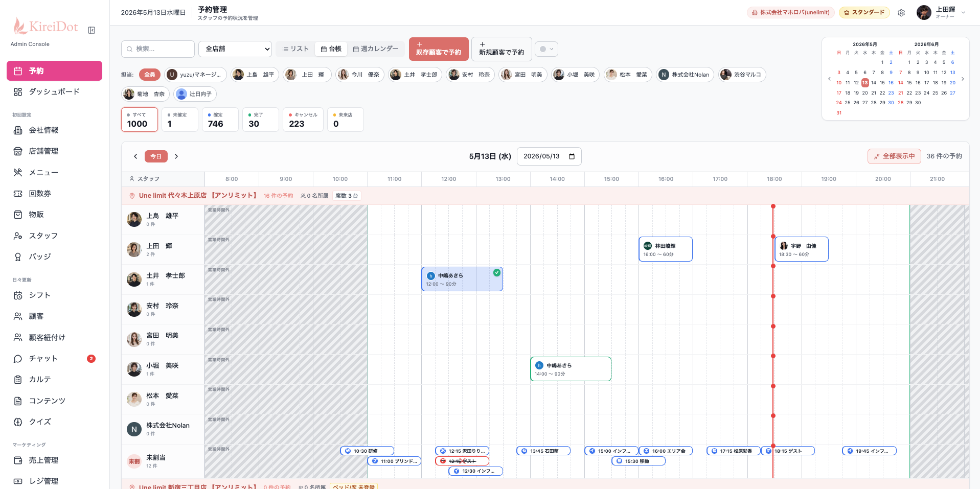The height and width of the screenshot is (489, 980).
Task: Open 会社情報 in sidebar
Action: 54,130
